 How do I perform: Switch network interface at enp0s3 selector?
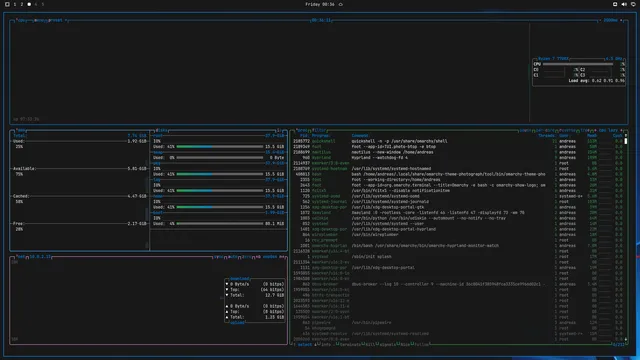point(270,257)
